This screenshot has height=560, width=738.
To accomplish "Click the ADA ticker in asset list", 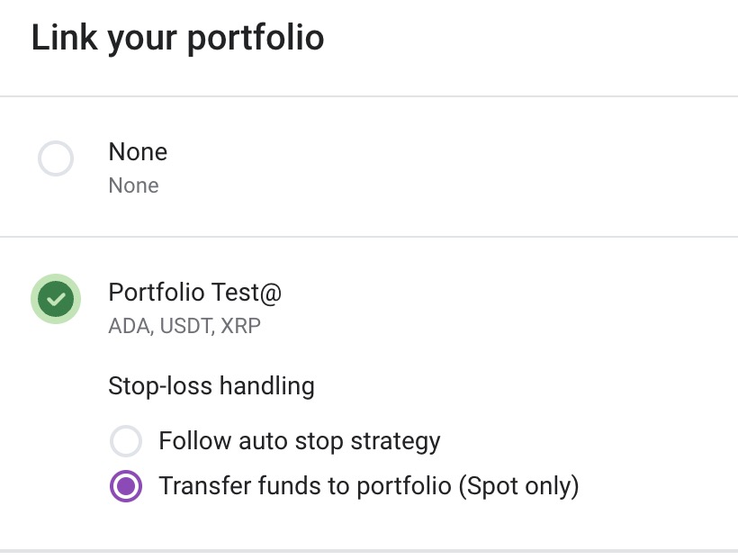I will 129,326.
